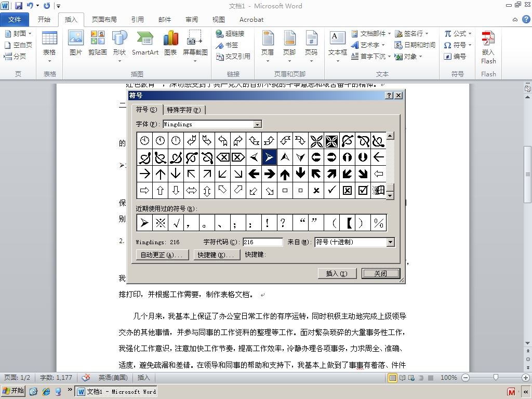The image size is (532, 399).
Task: Insert a blank page
Action: point(18,45)
